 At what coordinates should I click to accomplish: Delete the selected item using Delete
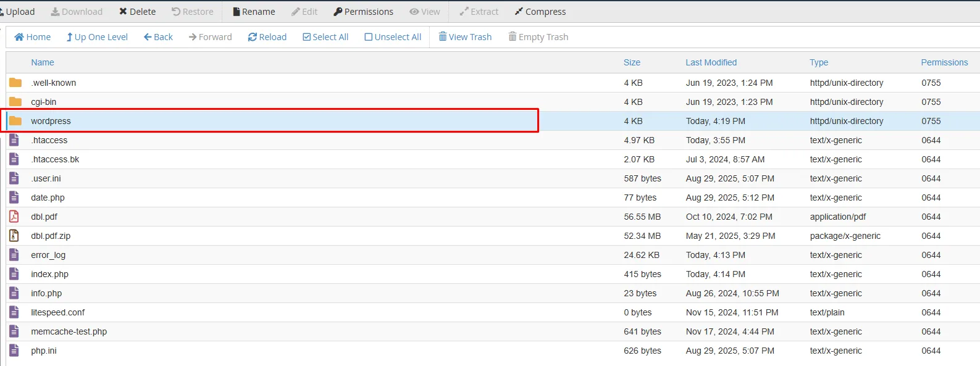pyautogui.click(x=137, y=12)
